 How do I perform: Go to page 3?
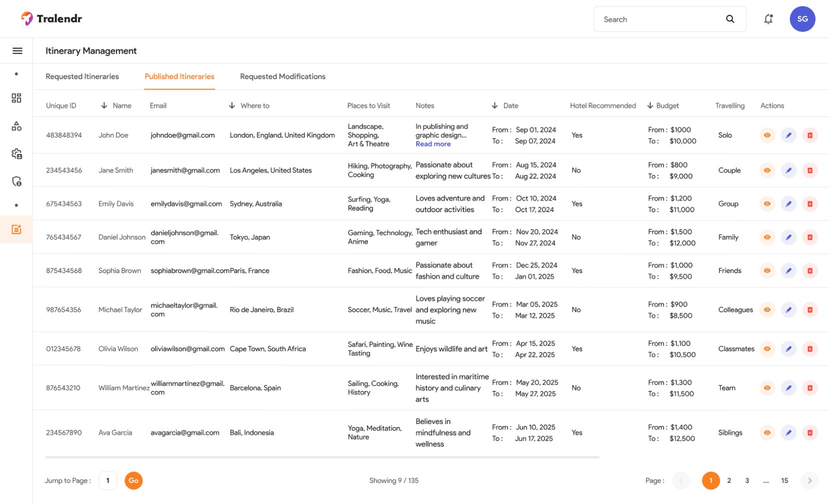pyautogui.click(x=747, y=481)
